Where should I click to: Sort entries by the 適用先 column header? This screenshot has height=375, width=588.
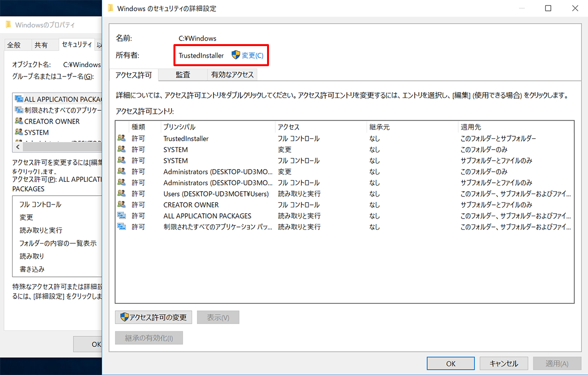515,127
